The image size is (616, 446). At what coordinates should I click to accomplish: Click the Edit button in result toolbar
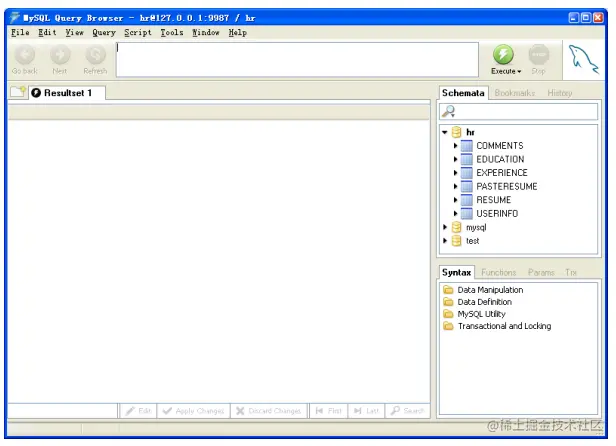click(x=138, y=411)
